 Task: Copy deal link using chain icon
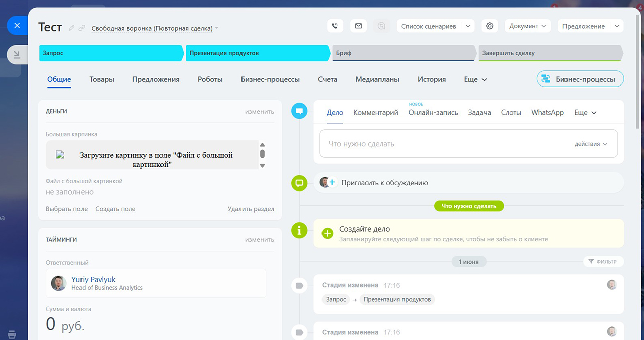(82, 28)
